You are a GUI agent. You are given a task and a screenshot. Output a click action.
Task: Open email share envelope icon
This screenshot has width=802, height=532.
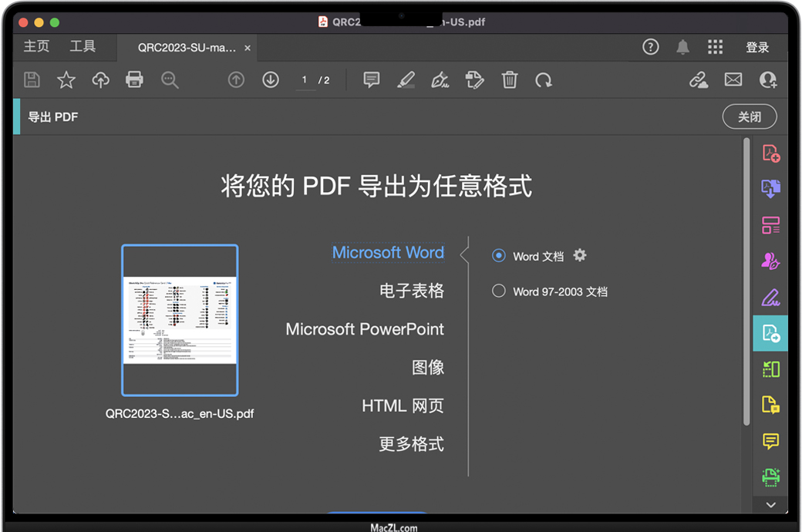point(733,79)
